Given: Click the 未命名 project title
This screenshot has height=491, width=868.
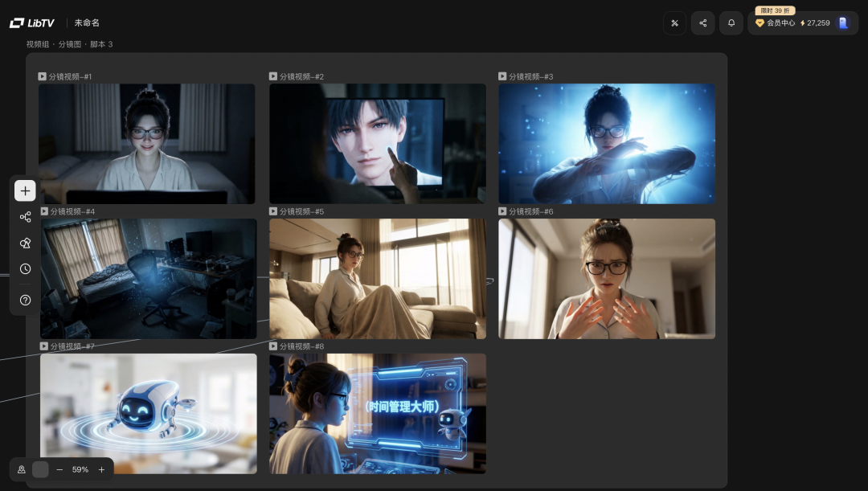Looking at the screenshot, I should point(87,23).
